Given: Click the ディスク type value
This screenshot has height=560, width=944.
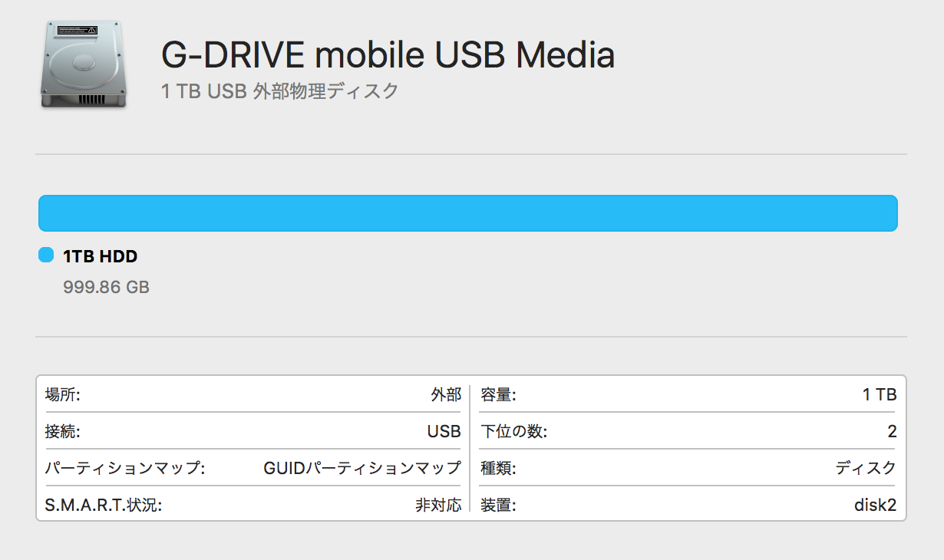Looking at the screenshot, I should click(x=866, y=468).
